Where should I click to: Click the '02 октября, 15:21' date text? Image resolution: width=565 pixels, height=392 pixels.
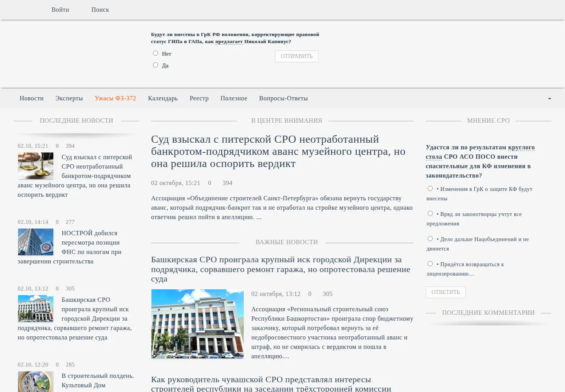point(175,183)
